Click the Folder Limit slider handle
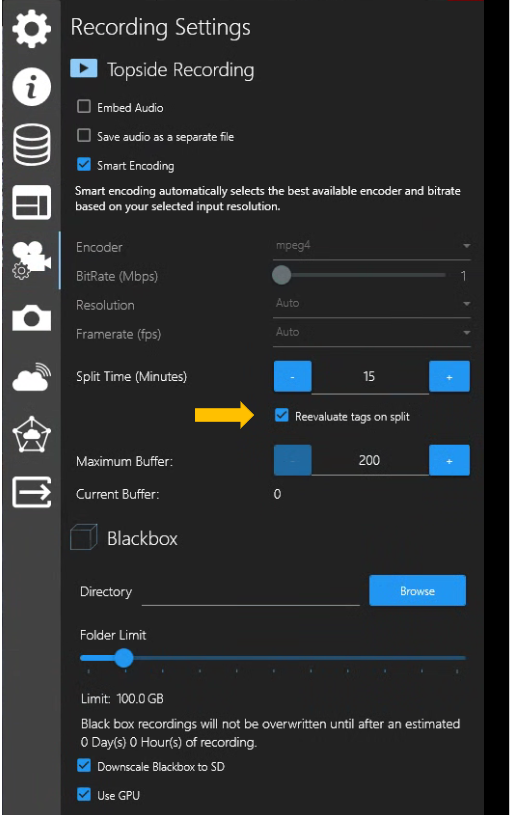 [x=123, y=658]
